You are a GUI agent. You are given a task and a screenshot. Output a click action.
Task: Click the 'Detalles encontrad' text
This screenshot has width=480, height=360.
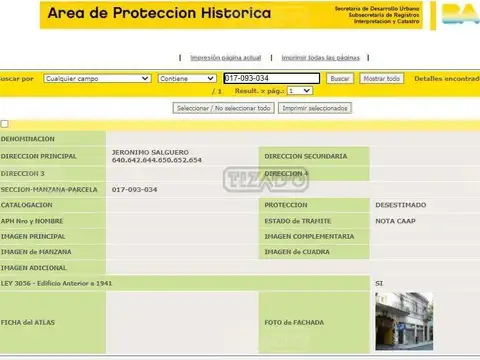coord(447,79)
